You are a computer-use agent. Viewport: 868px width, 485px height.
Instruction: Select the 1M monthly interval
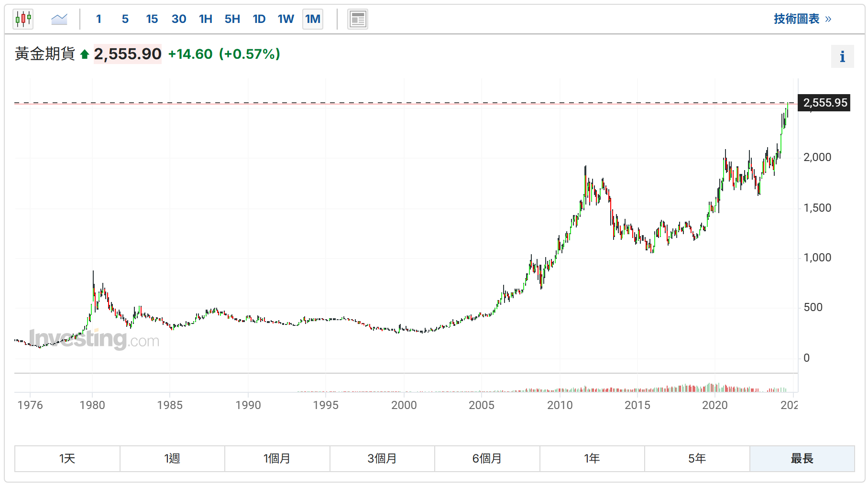point(313,19)
